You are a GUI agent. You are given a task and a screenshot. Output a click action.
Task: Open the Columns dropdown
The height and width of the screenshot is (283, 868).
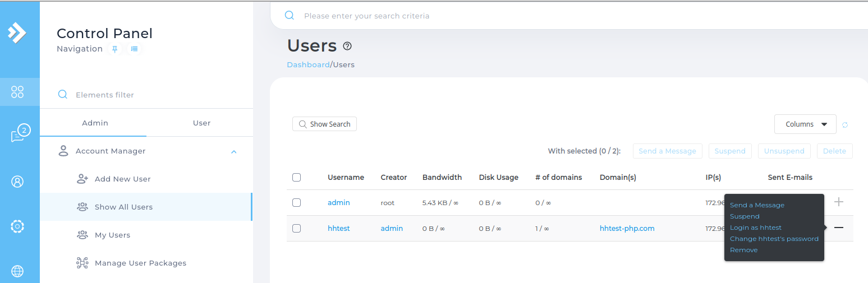pos(805,124)
